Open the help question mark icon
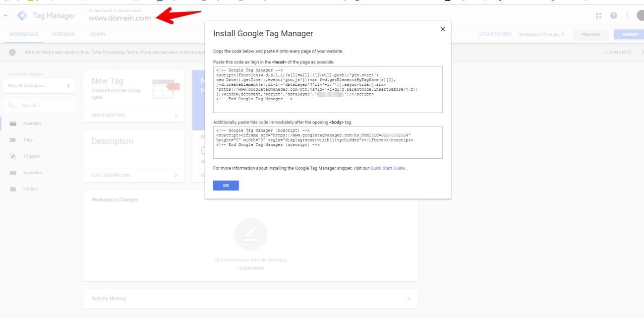The height and width of the screenshot is (319, 644). tap(613, 16)
